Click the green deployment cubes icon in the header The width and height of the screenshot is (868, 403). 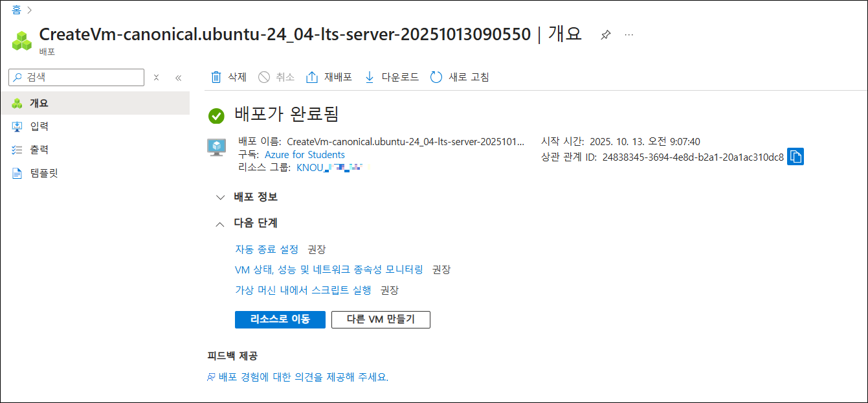(21, 41)
